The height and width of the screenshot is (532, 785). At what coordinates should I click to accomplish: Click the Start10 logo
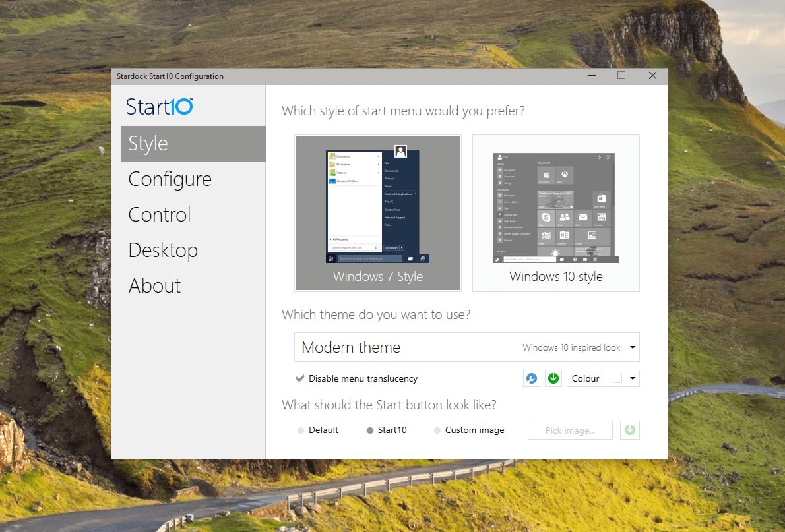159,107
